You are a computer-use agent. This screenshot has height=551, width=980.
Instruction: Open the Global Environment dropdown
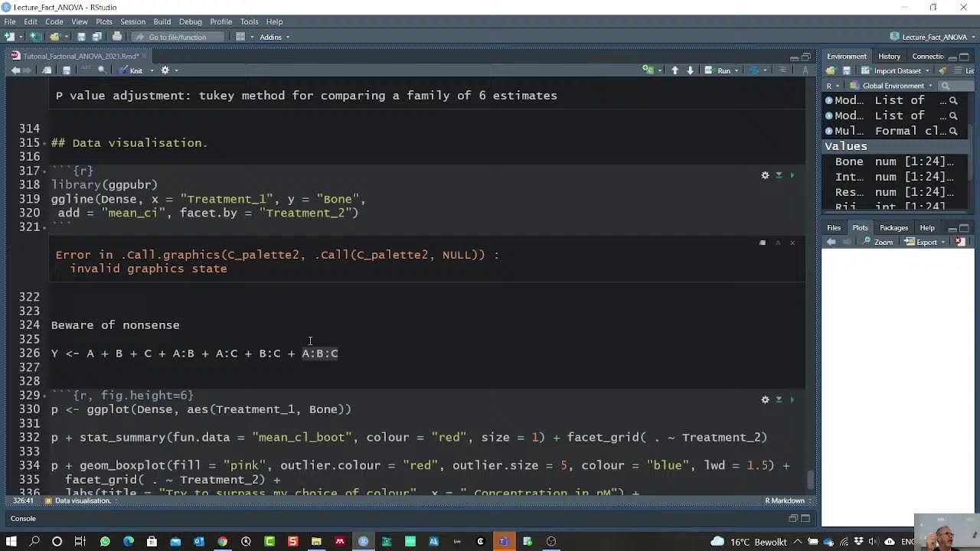(892, 86)
